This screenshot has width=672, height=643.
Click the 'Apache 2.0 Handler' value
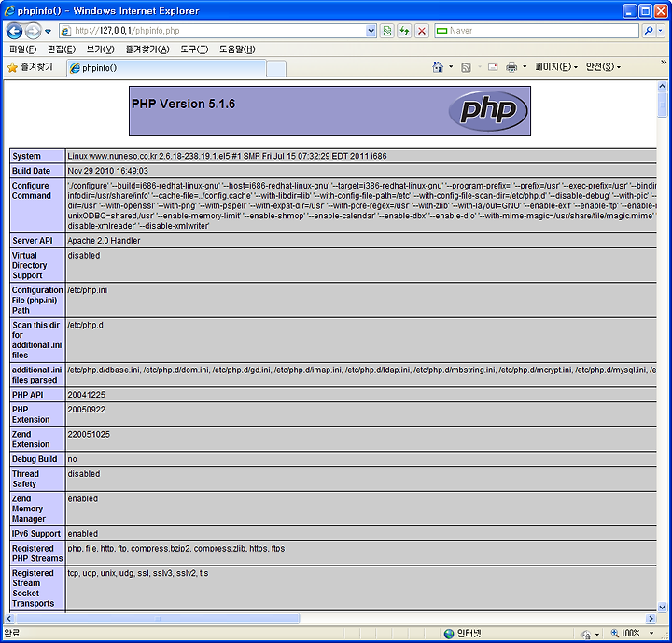(105, 241)
